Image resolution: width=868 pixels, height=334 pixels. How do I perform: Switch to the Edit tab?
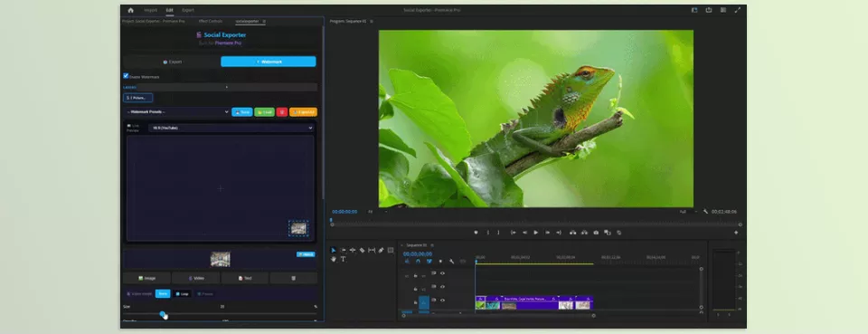[x=169, y=10]
